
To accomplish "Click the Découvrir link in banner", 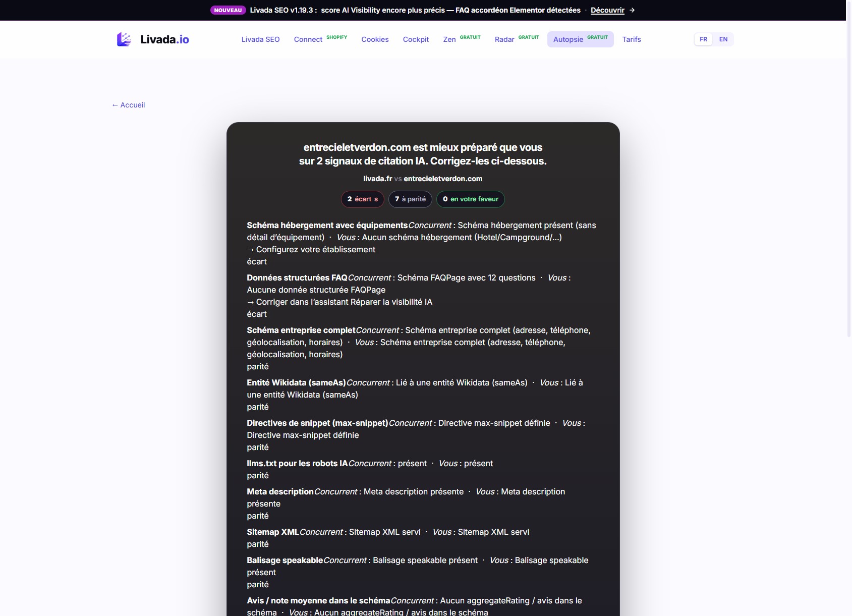I will (x=607, y=10).
